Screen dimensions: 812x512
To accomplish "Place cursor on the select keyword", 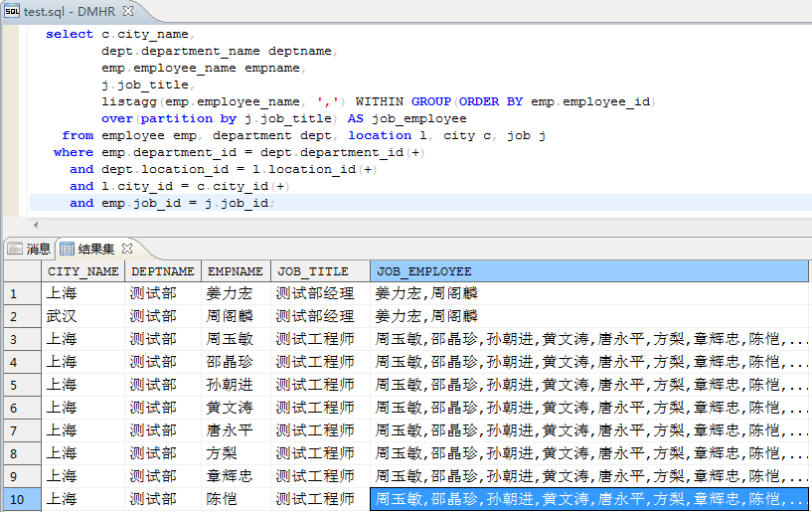I will pos(70,35).
